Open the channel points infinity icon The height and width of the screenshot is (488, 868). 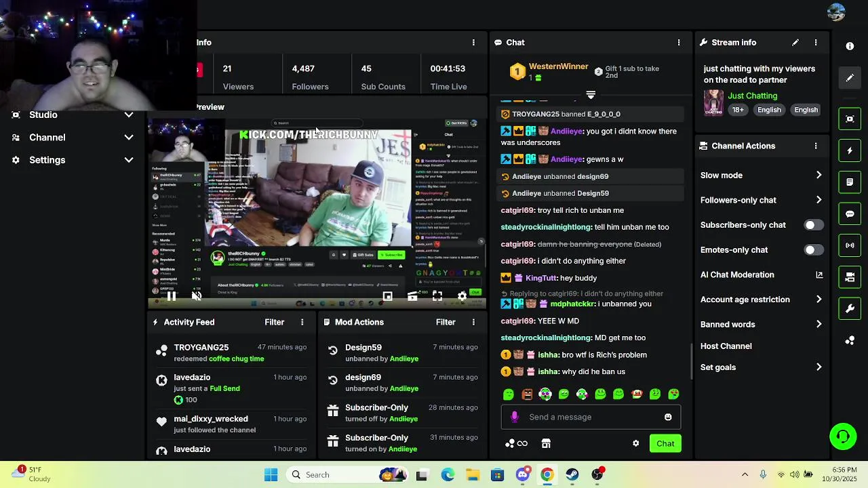pyautogui.click(x=516, y=443)
